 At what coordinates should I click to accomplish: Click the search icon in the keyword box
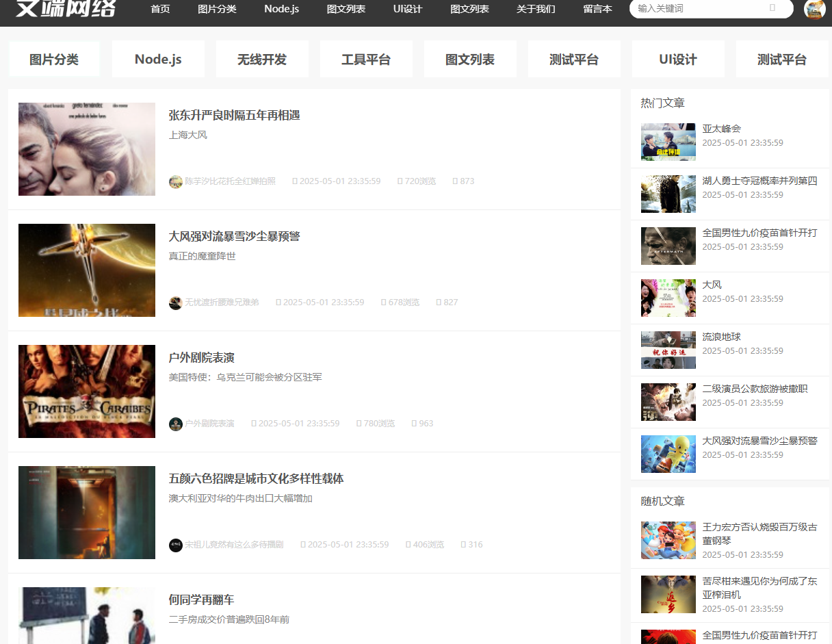click(772, 8)
